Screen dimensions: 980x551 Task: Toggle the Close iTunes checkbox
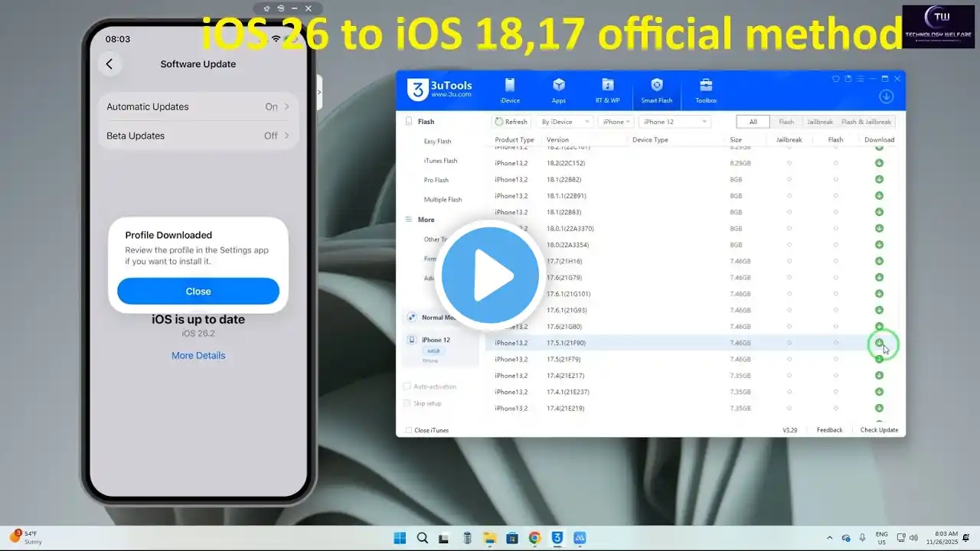[x=409, y=430]
